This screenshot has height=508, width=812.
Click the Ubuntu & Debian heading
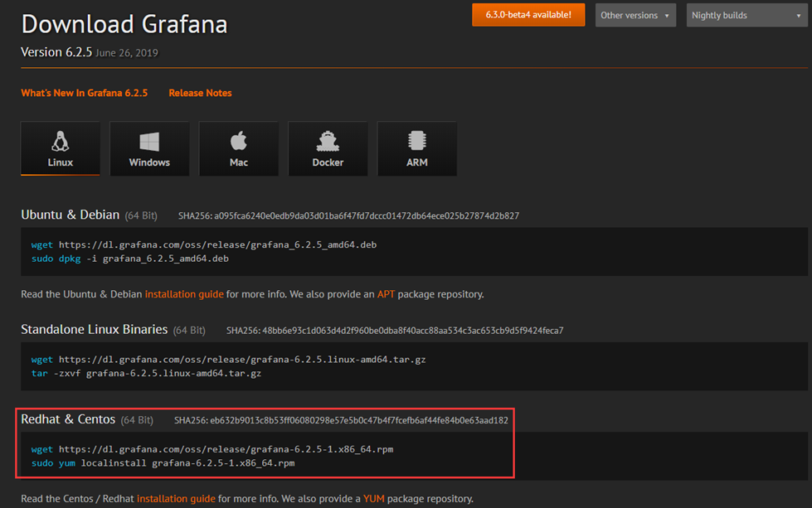[70, 215]
